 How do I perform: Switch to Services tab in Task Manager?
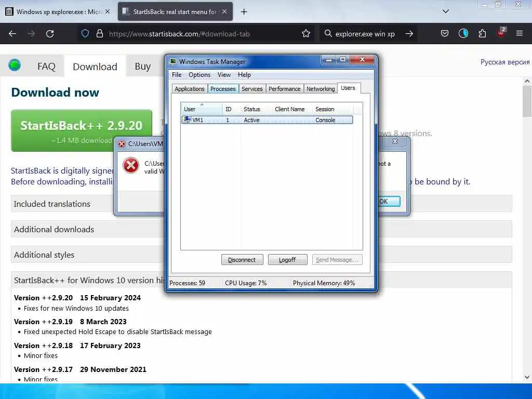252,89
